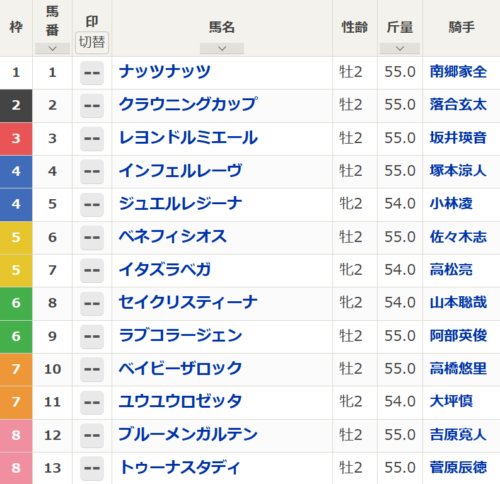The height and width of the screenshot is (484, 500).
Task: Click the 騎手 column header
Action: [x=461, y=27]
